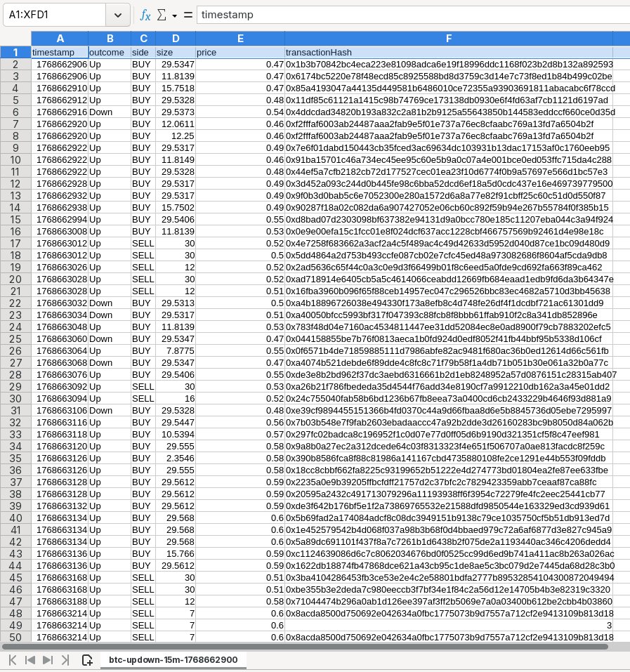This screenshot has width=630, height=672.
Task: Click the Formula equals sign icon
Action: [188, 15]
